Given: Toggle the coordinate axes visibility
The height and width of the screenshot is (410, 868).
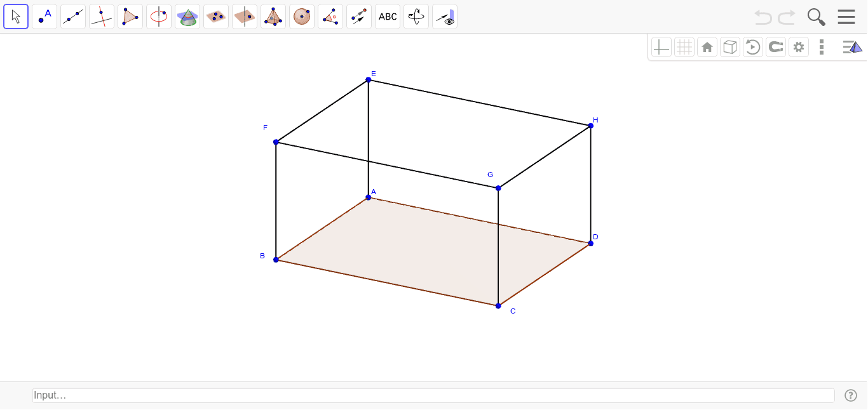Looking at the screenshot, I should [x=661, y=46].
